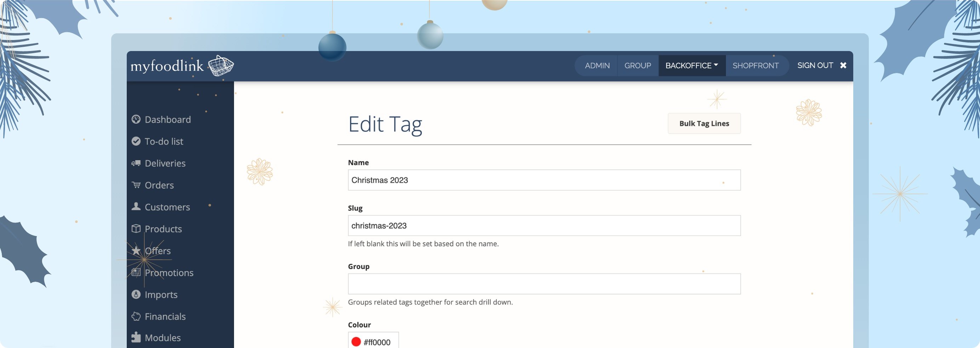Click the Offers star icon
Screen dimensions: 980x348
[136, 251]
